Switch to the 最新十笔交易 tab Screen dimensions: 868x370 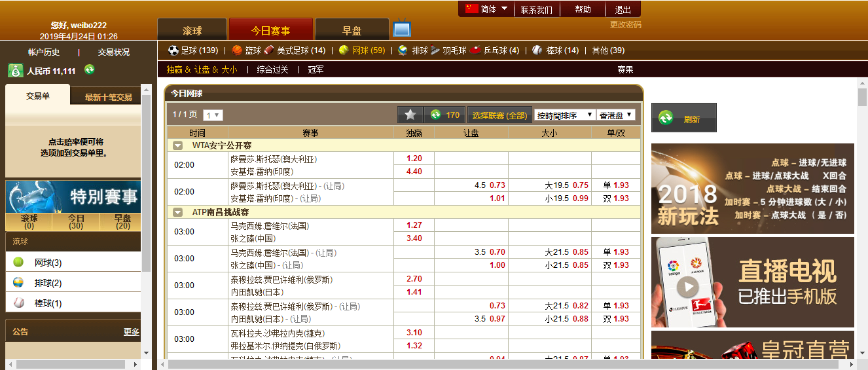click(x=108, y=97)
